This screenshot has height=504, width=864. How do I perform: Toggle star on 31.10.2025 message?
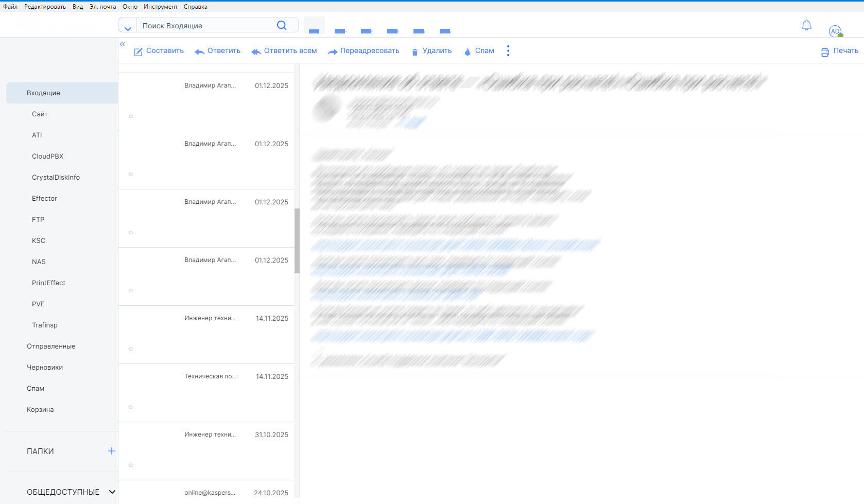click(131, 465)
